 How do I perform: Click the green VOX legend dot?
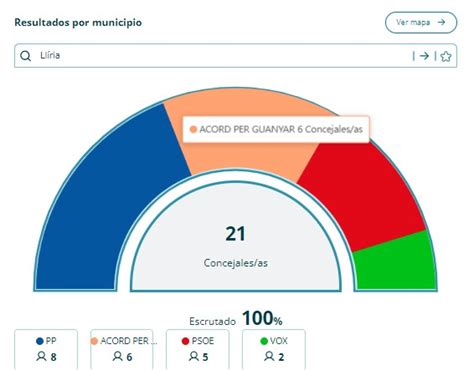tap(264, 341)
